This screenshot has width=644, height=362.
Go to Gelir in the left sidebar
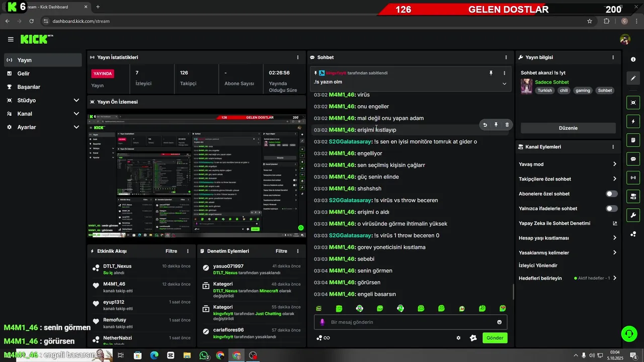tap(43, 73)
